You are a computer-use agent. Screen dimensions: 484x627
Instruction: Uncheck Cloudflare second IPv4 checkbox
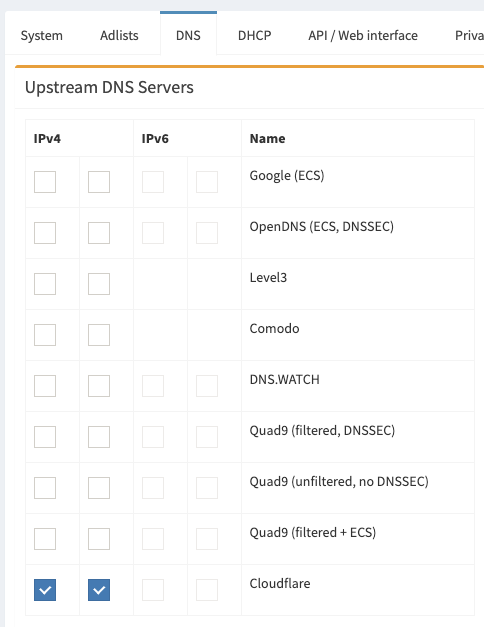coord(99,590)
